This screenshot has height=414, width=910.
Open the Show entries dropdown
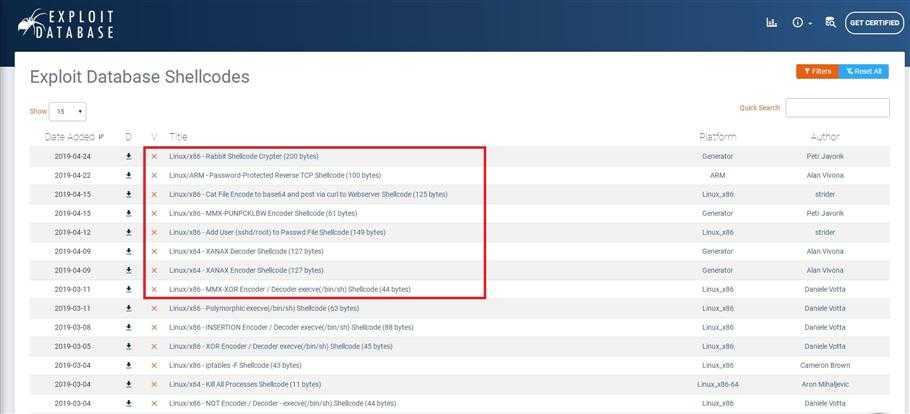pos(68,111)
